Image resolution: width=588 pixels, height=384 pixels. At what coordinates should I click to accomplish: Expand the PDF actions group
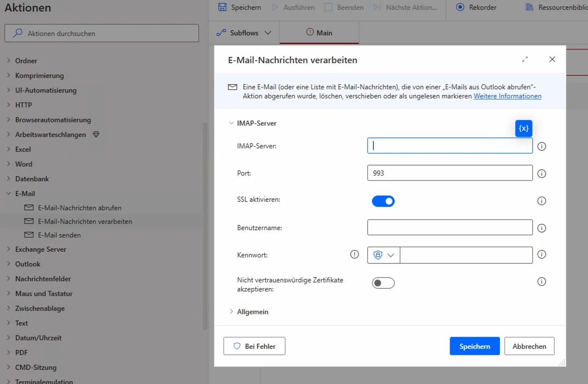point(8,353)
